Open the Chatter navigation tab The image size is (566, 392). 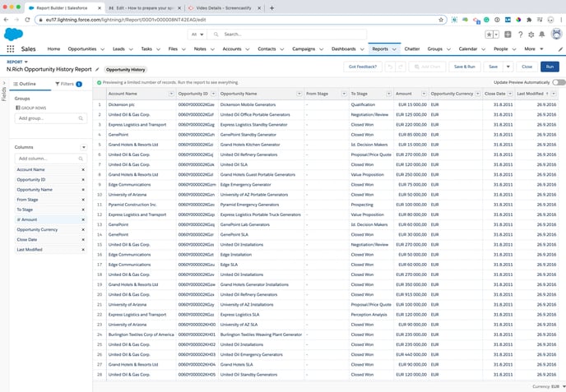412,49
